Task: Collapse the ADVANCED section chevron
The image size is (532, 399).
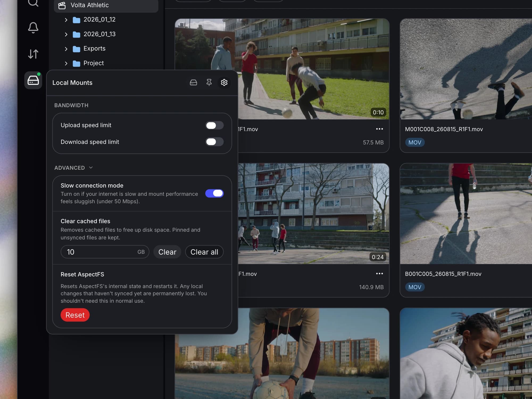Action: [91, 168]
